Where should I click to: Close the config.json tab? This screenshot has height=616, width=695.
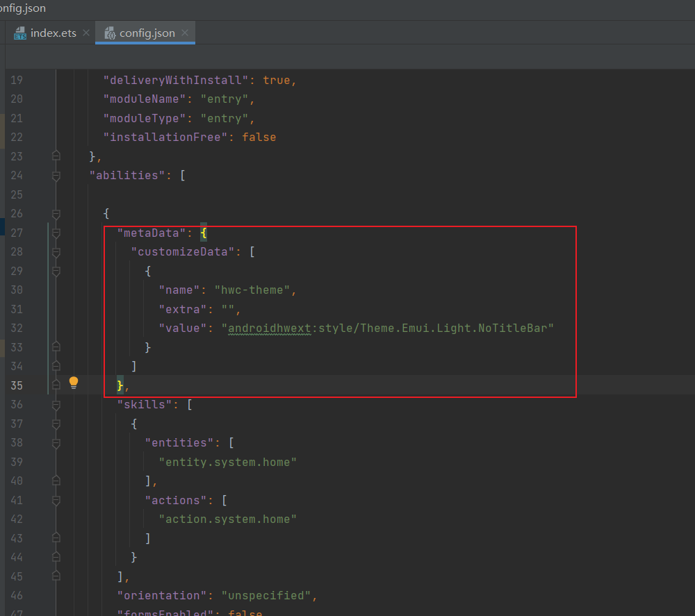[185, 33]
